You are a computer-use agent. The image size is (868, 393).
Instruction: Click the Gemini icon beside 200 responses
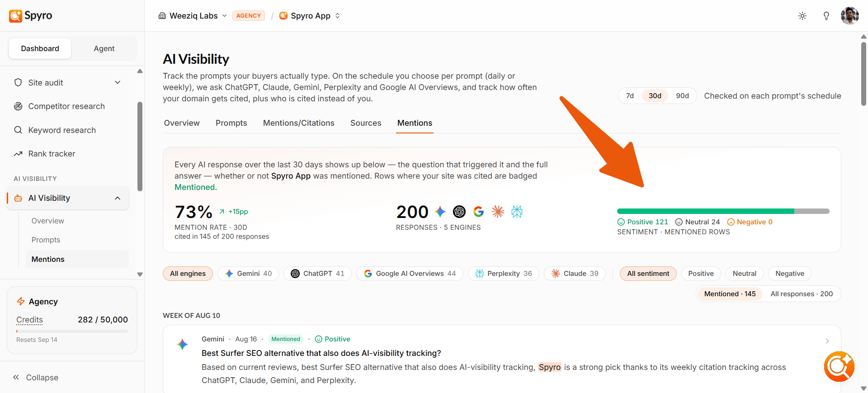pyautogui.click(x=440, y=211)
